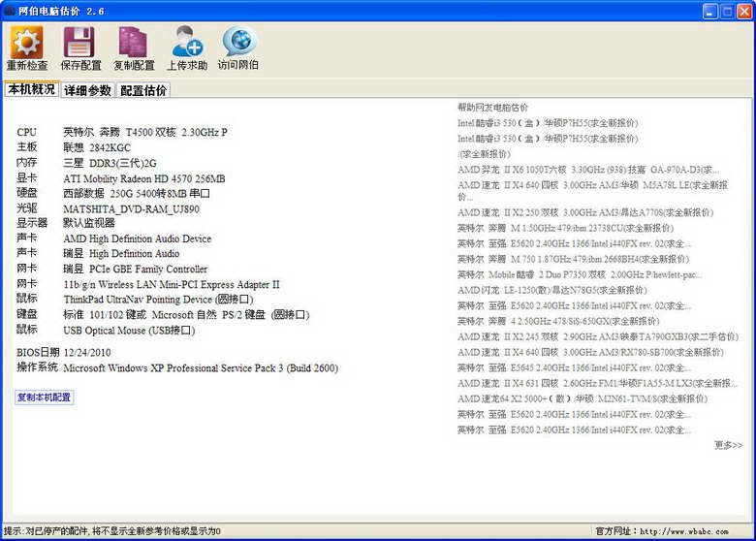This screenshot has height=541, width=756.
Task: Open the AMD 羿龙 II X6 1050T listing
Action: [x=587, y=170]
